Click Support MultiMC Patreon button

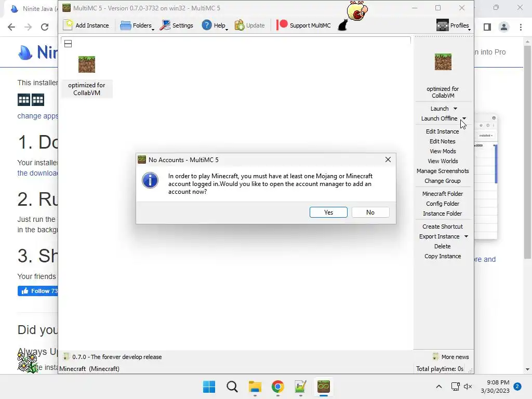(303, 25)
